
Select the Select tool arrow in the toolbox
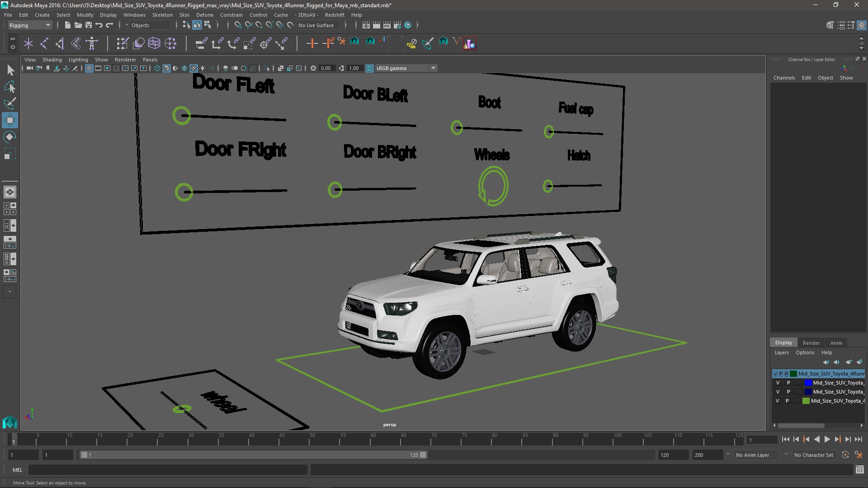click(x=10, y=70)
